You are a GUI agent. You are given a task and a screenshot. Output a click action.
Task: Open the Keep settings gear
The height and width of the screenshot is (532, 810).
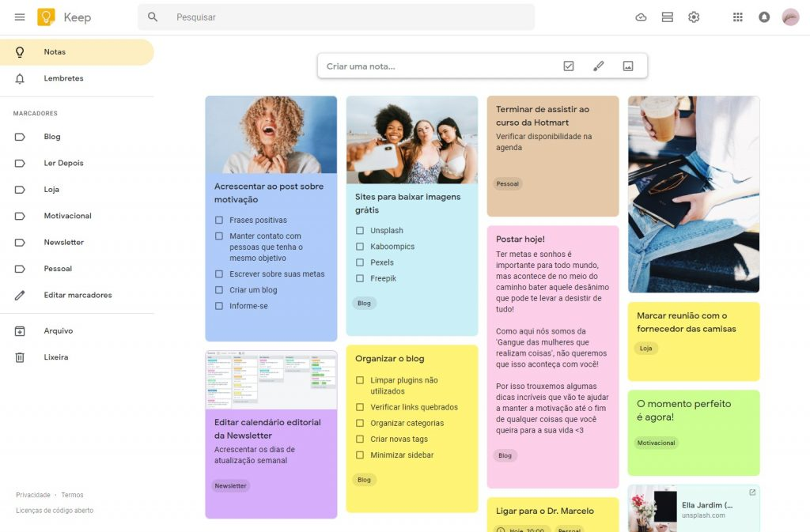(x=694, y=17)
